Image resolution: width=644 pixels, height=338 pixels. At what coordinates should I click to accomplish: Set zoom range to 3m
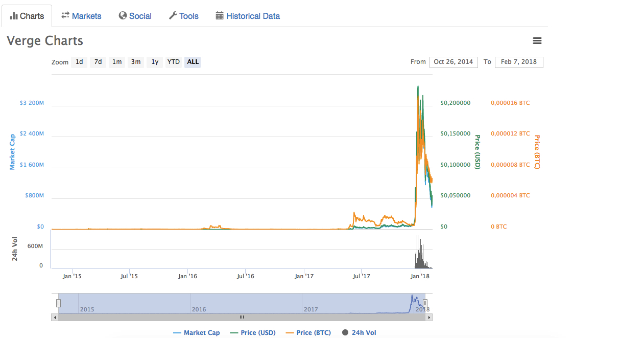click(x=136, y=62)
